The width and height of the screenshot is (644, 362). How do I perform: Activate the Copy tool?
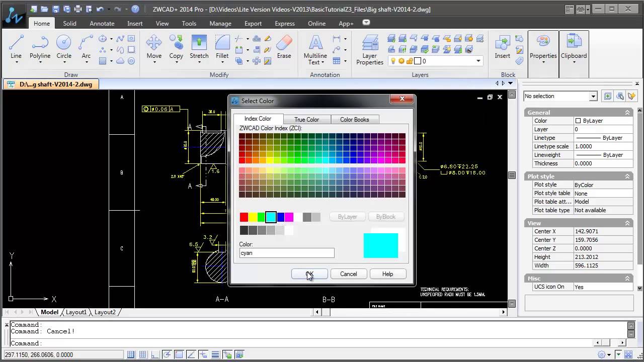[176, 46]
